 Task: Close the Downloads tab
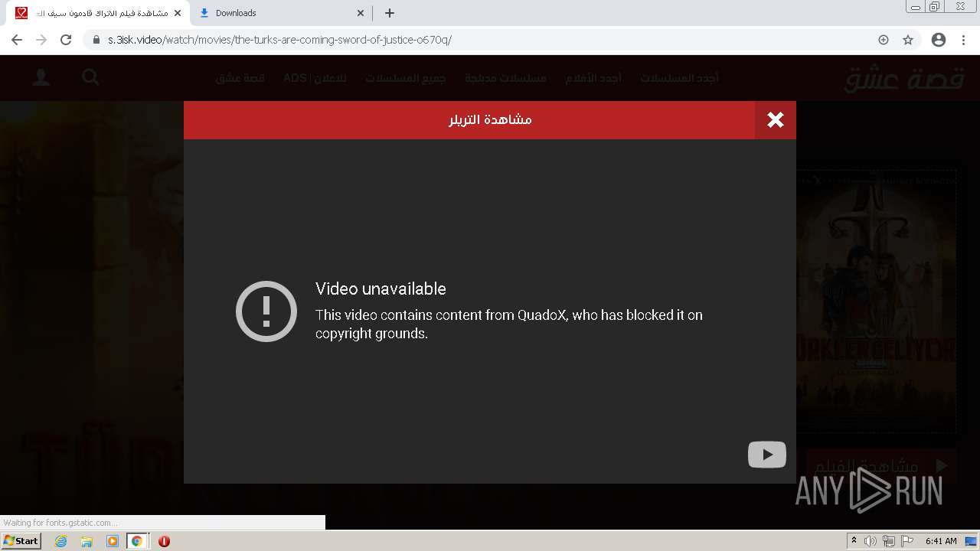(x=361, y=13)
